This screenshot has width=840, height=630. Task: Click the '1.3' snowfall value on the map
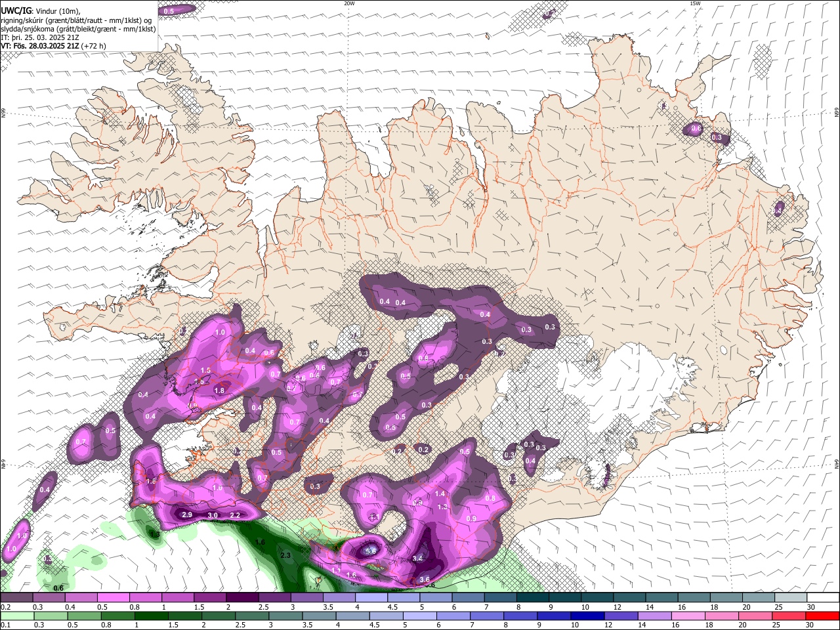pos(442,507)
